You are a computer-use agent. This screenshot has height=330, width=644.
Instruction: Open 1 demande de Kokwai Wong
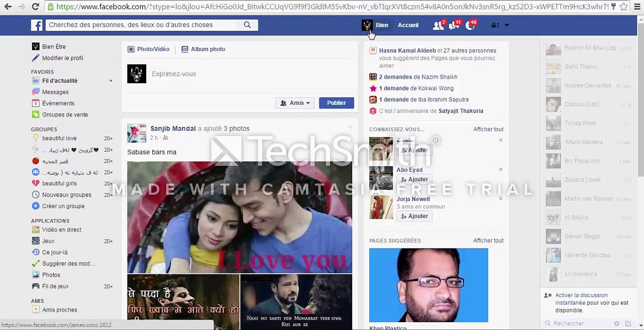416,88
